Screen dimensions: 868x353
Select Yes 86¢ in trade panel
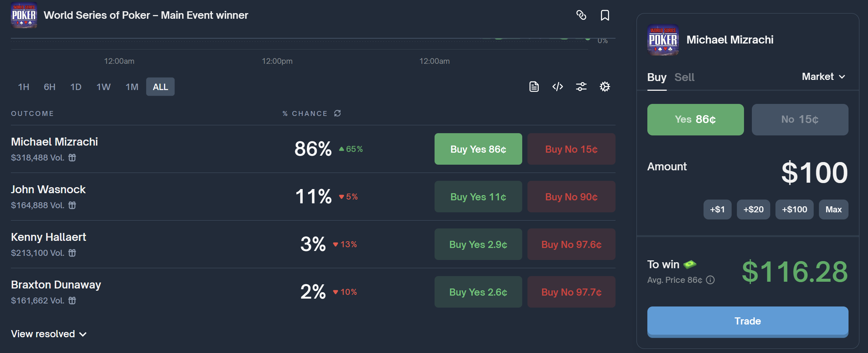click(x=696, y=120)
